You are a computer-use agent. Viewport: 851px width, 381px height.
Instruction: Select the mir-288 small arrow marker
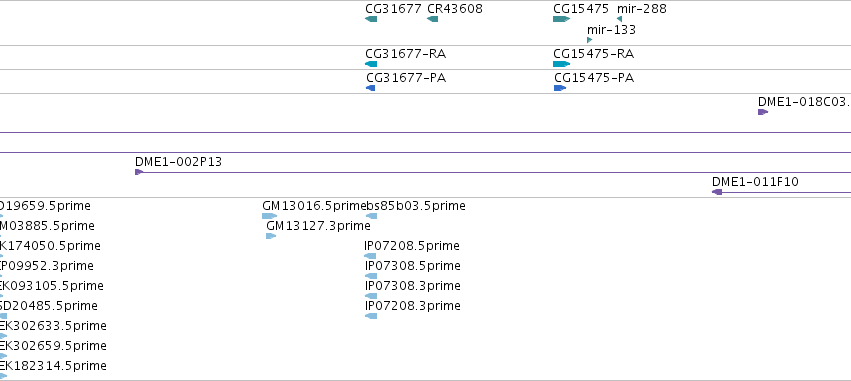[x=619, y=19]
